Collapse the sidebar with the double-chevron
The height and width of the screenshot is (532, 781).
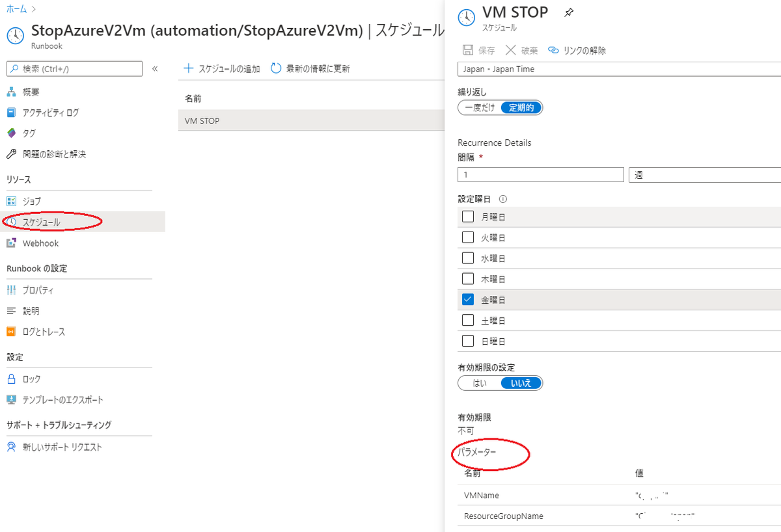(x=155, y=68)
